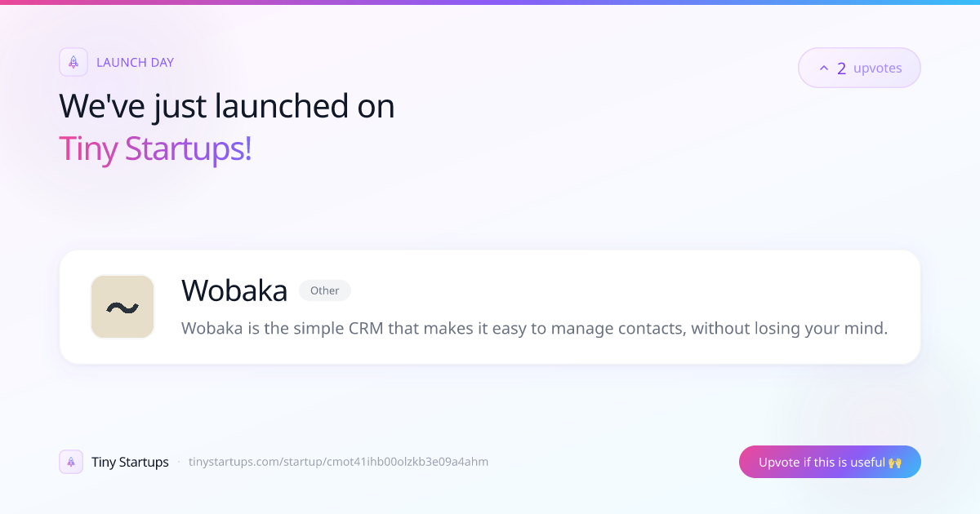Click the raised hands emoji on the upvote button
This screenshot has width=980, height=514.
pos(894,462)
